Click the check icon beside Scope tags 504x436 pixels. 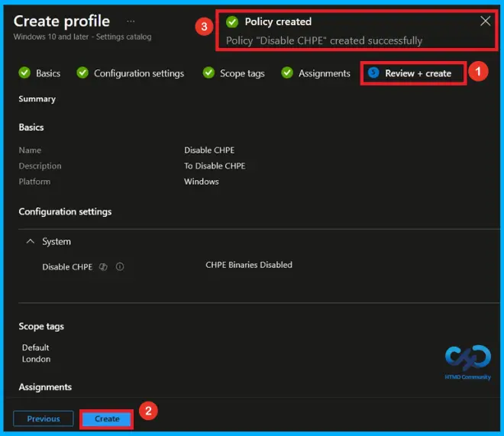[208, 73]
